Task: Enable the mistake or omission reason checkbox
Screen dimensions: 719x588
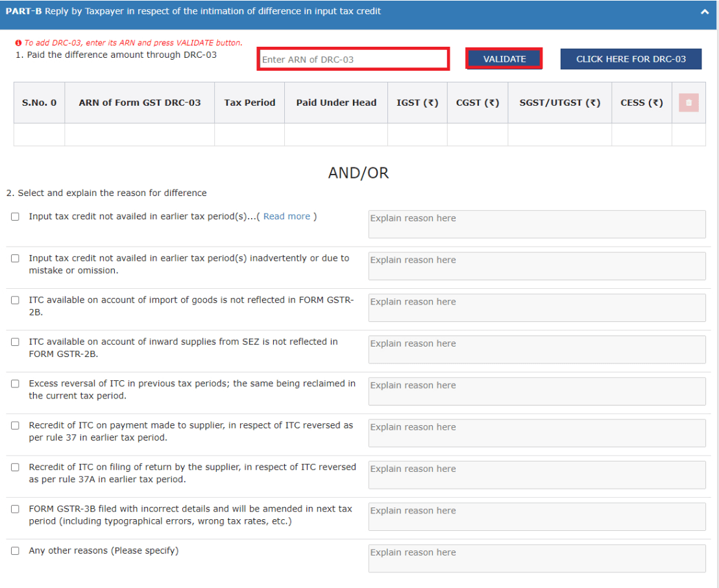Action: [x=15, y=258]
